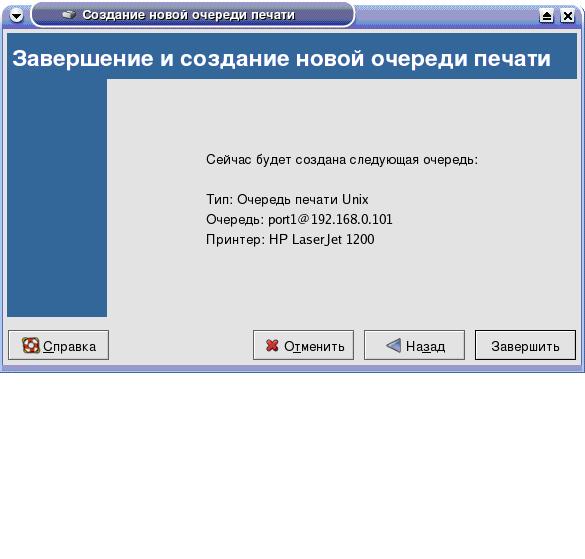
Task: Open the window menu arrow in title bar
Action: (x=16, y=16)
